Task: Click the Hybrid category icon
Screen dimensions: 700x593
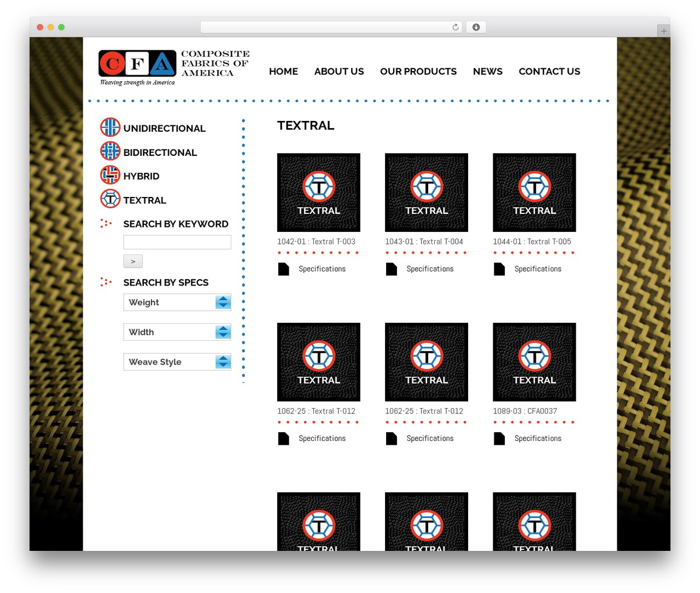Action: coord(110,175)
